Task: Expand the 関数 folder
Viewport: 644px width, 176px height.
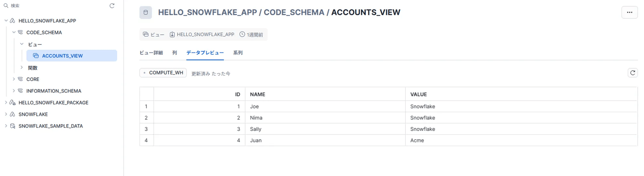Action: [x=22, y=68]
